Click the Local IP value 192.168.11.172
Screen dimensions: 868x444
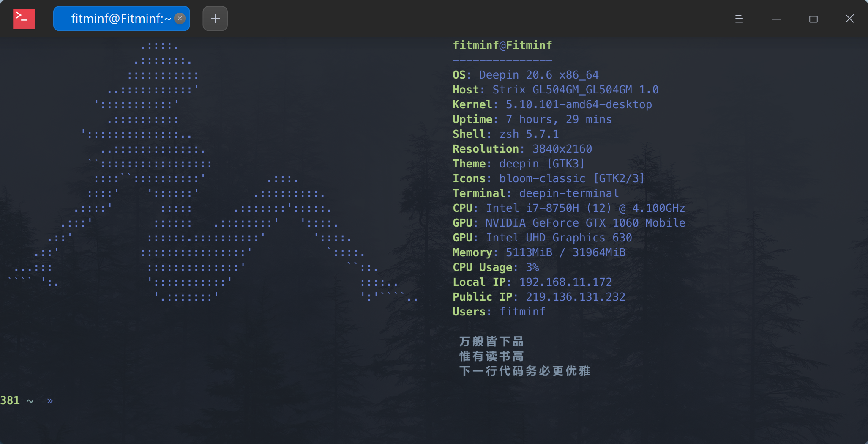click(x=565, y=282)
